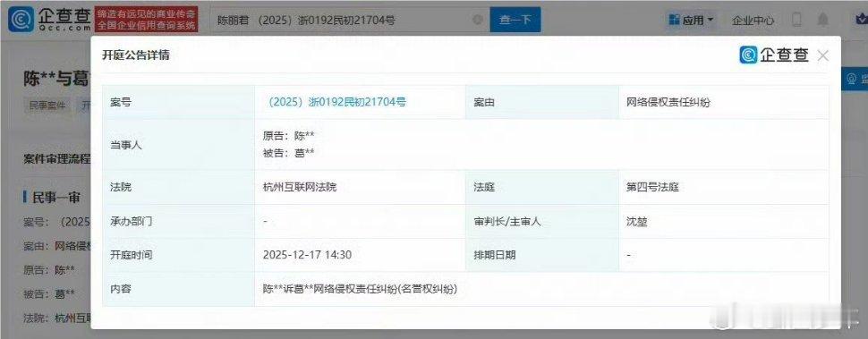Open the 应用 dropdown menu
This screenshot has width=868, height=339.
point(692,21)
